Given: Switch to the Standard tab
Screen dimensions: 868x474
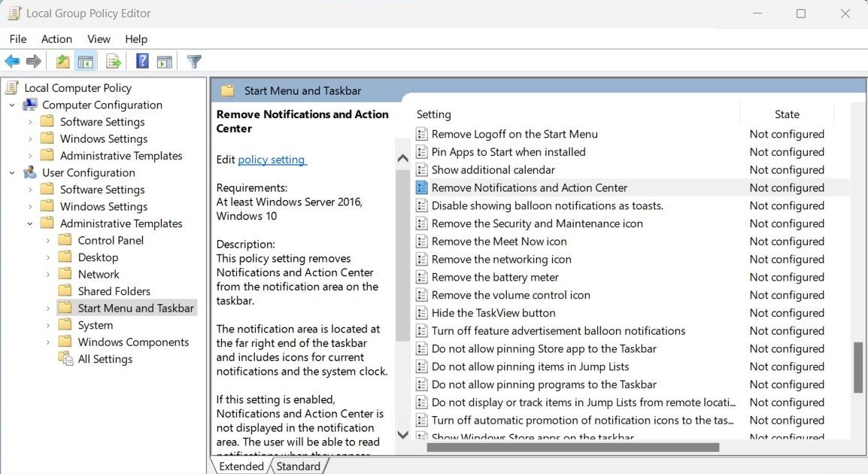Looking at the screenshot, I should (299, 466).
